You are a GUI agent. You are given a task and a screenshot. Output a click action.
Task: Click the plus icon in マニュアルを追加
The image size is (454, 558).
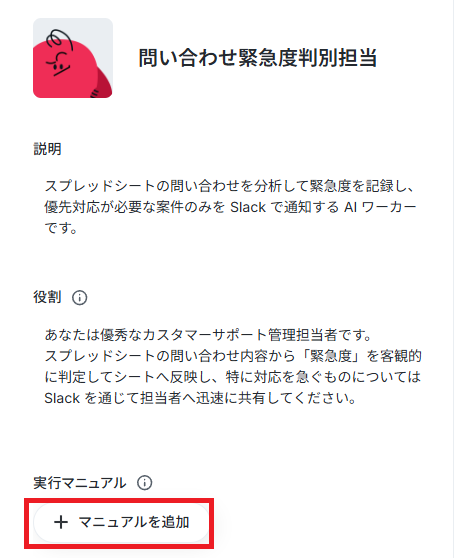(61, 522)
